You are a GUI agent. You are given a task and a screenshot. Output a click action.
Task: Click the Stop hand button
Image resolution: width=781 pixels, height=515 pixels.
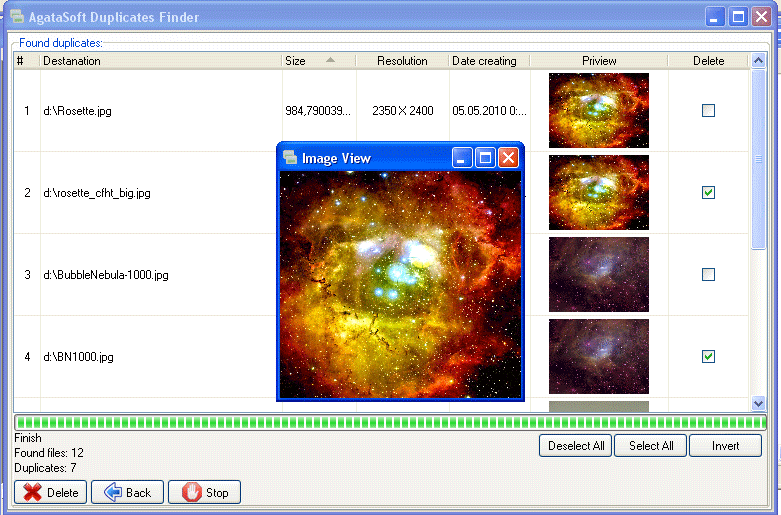pos(204,492)
